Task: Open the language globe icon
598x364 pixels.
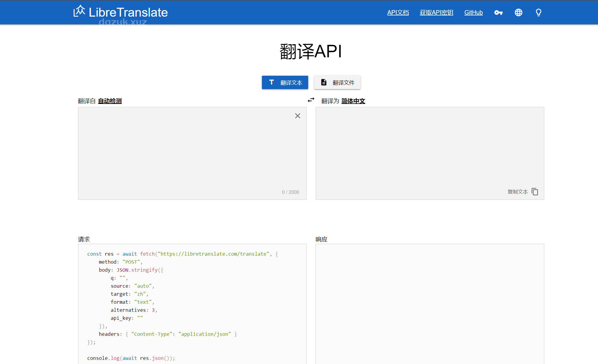Action: tap(518, 12)
